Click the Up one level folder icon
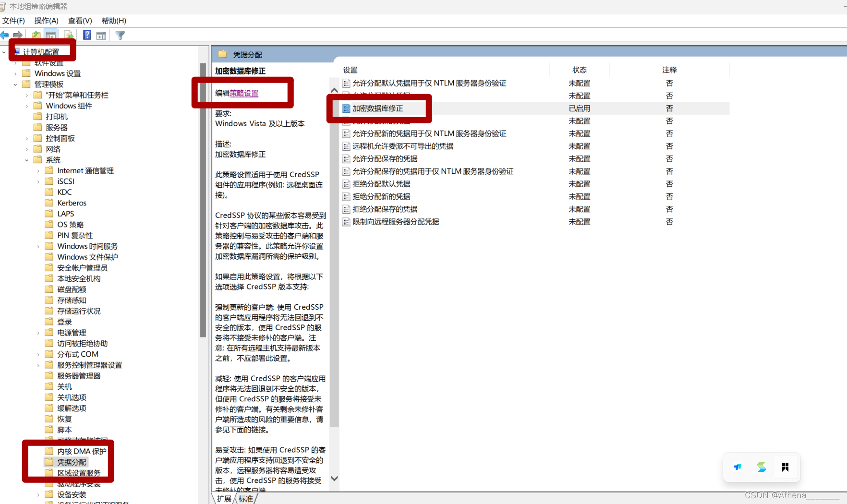 [36, 35]
